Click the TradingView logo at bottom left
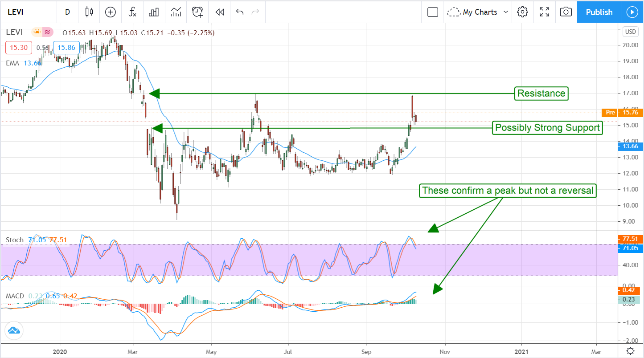Viewport: 644px width, 358px height. click(x=14, y=331)
